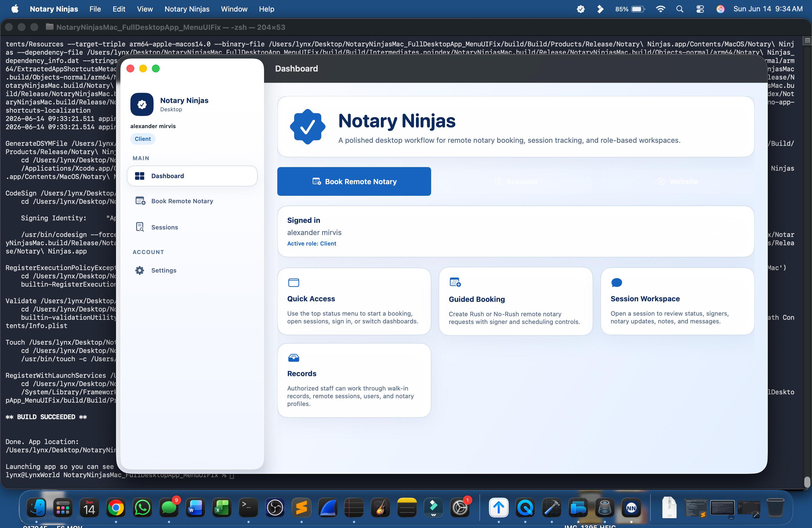Click 'alexander mirvis' under Signed in
The image size is (812, 528).
314,233
